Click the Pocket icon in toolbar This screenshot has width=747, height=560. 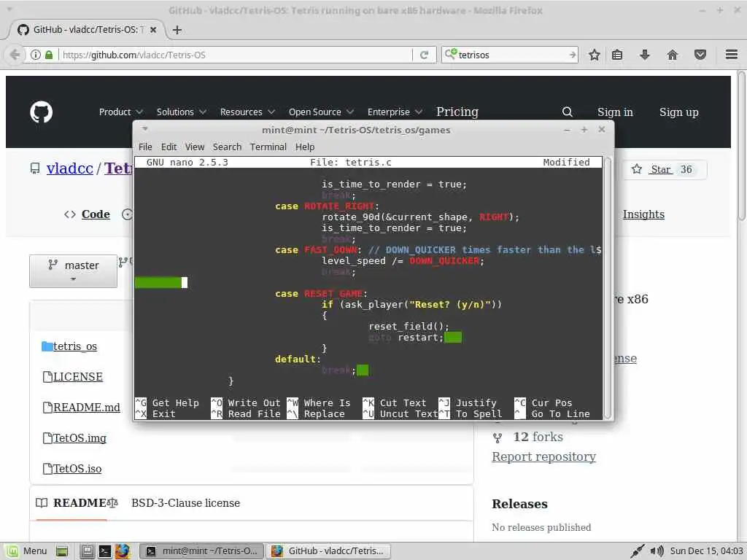[x=700, y=55]
